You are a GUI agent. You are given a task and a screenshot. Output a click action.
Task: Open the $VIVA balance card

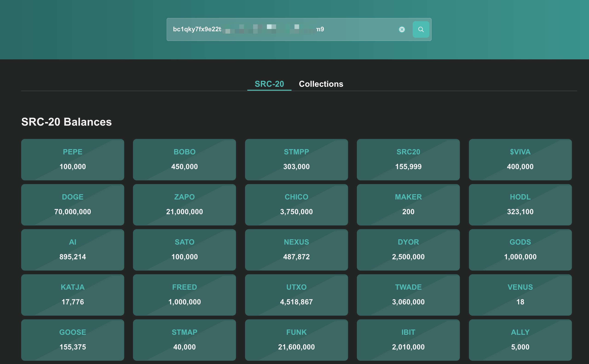pyautogui.click(x=520, y=159)
